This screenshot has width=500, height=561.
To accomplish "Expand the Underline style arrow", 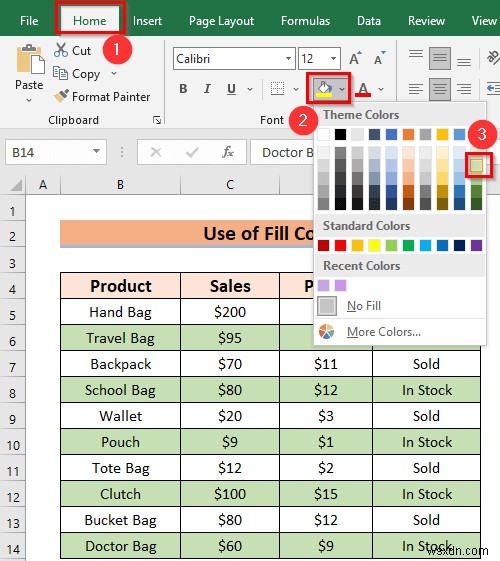I will pyautogui.click(x=250, y=89).
